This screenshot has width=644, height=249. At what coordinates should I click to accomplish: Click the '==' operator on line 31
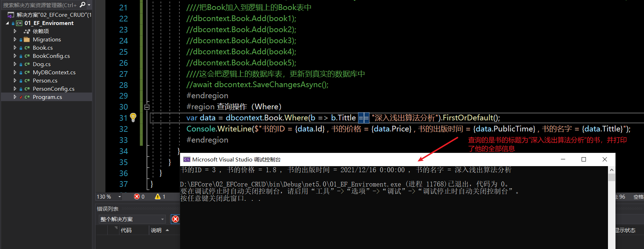364,118
